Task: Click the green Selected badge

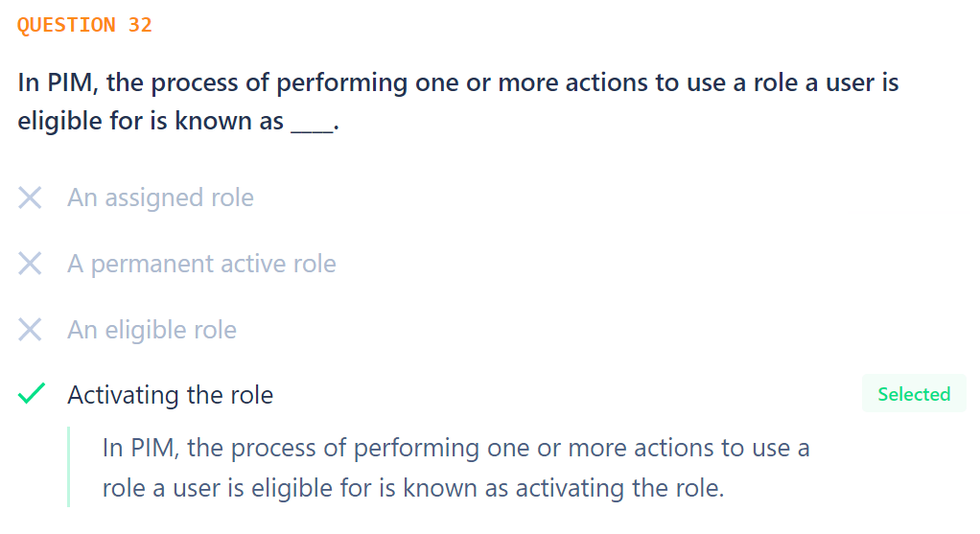Action: (914, 394)
